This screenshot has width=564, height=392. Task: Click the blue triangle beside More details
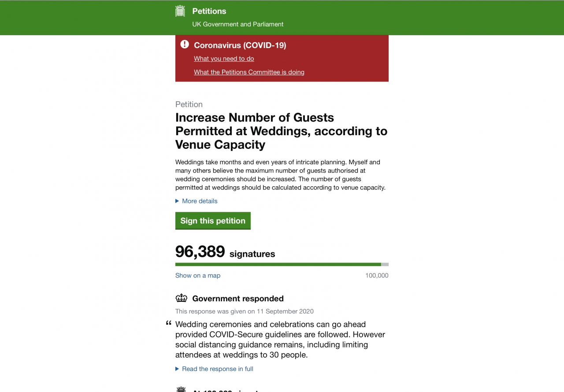(178, 201)
